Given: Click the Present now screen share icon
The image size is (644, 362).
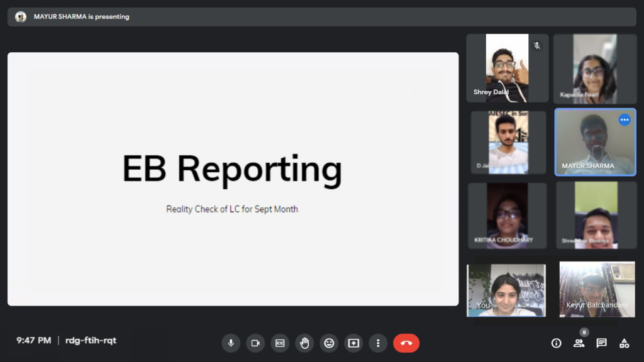Looking at the screenshot, I should (353, 343).
